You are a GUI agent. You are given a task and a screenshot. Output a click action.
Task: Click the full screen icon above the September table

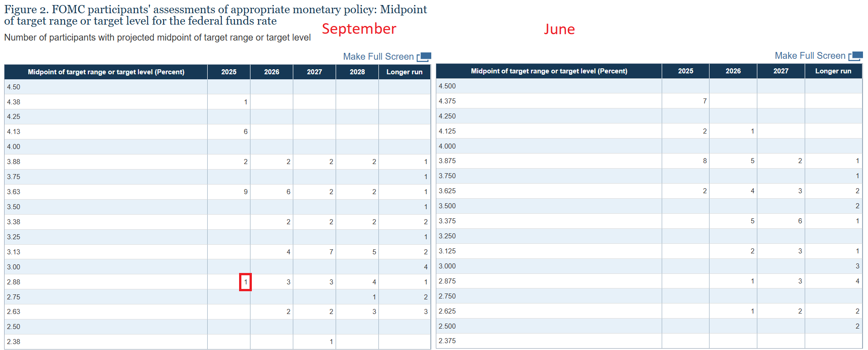(x=424, y=57)
